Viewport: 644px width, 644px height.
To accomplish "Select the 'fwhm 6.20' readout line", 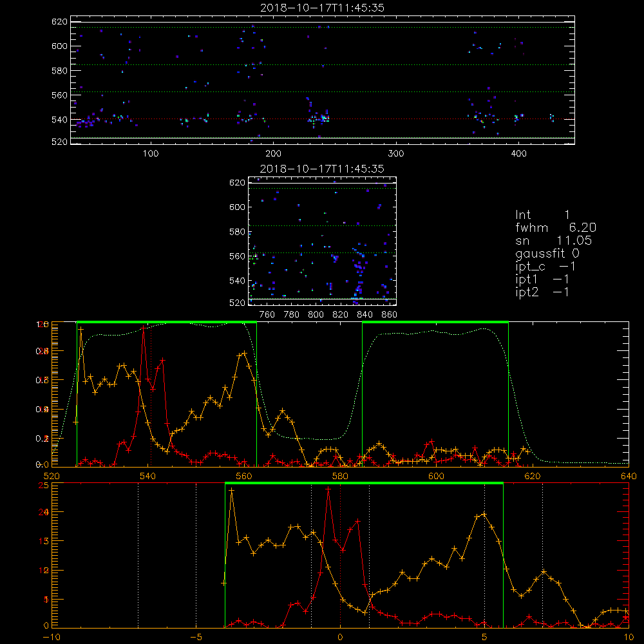I will click(556, 227).
